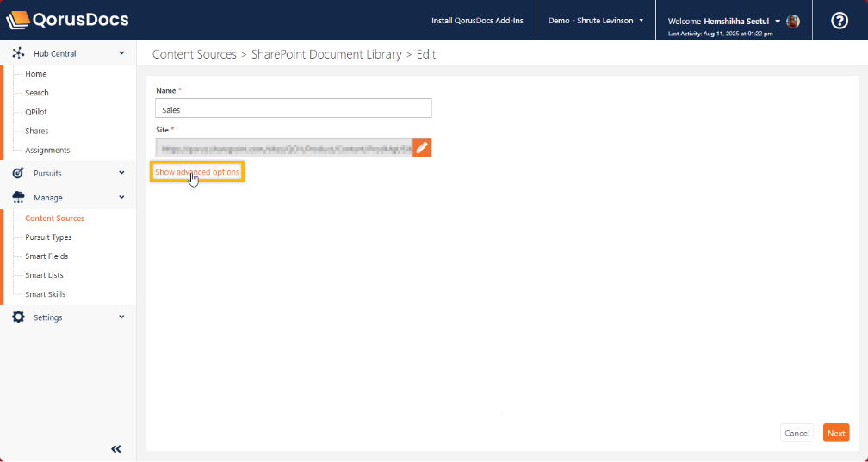Click the user avatar picture
The height and width of the screenshot is (462, 868).
793,21
